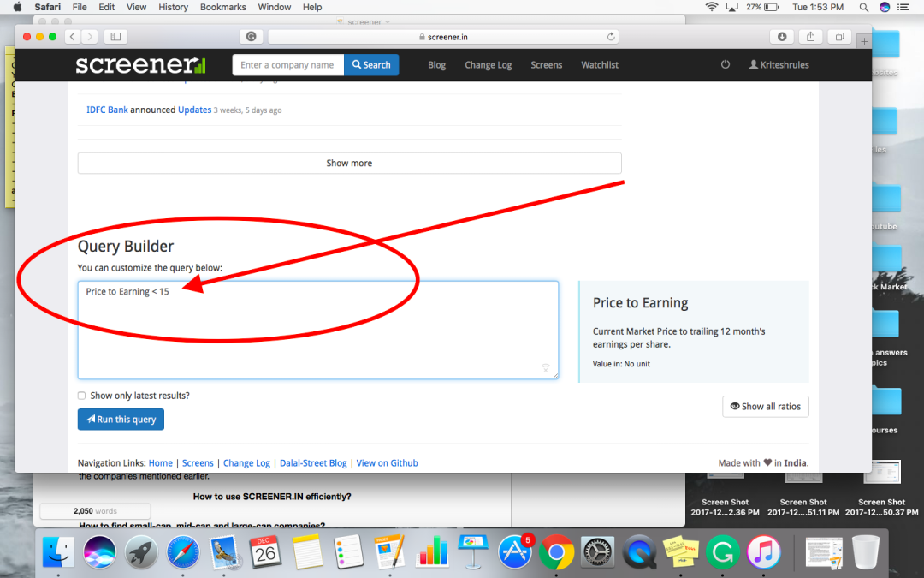The image size is (924, 578).
Task: Open the Blog nav link
Action: 436,65
